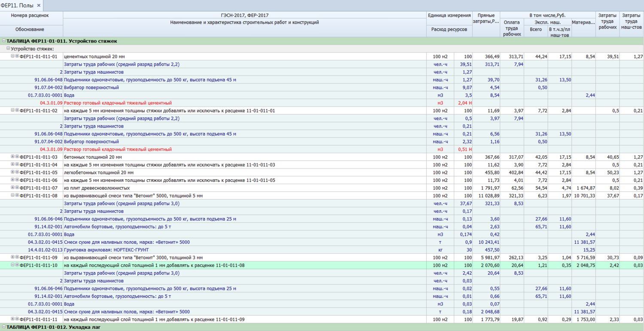Viewport: 644px width, 331px height.
Task: Close the ФЕР11. Полы tab
Action: coord(39,5)
